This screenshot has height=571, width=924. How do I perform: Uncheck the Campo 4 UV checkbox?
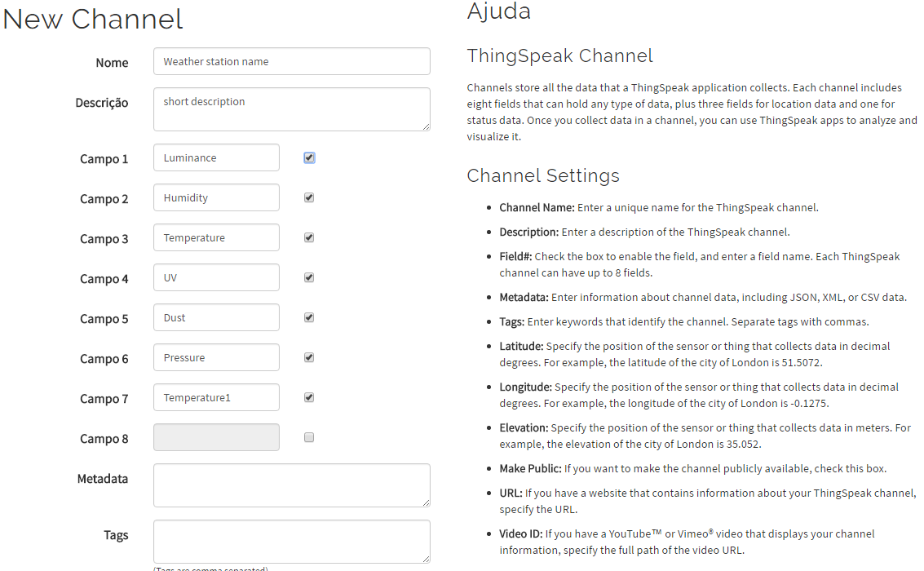309,277
